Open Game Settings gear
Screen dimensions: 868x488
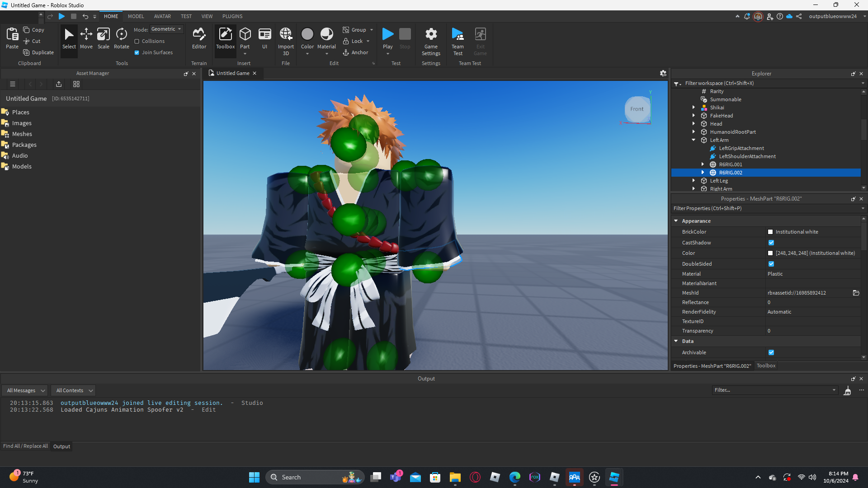[x=431, y=38]
